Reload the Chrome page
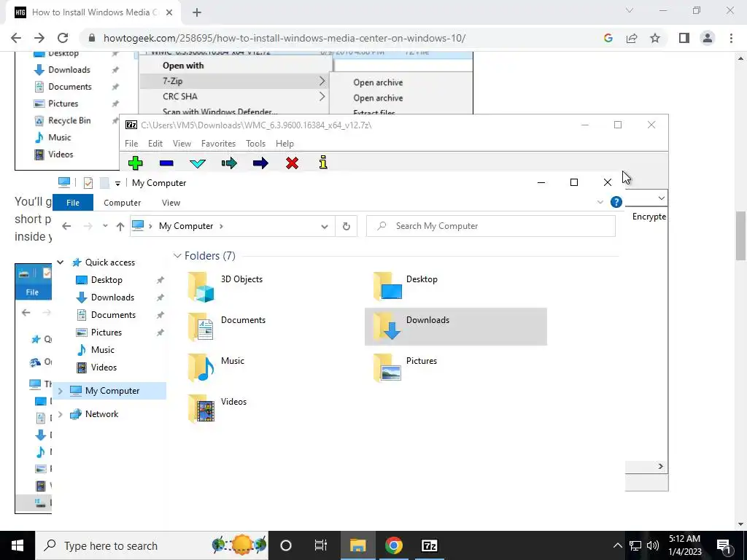The width and height of the screenshot is (747, 560). tap(63, 38)
